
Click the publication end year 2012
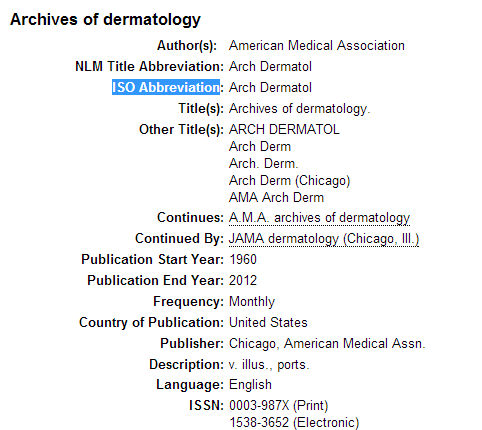pos(243,280)
